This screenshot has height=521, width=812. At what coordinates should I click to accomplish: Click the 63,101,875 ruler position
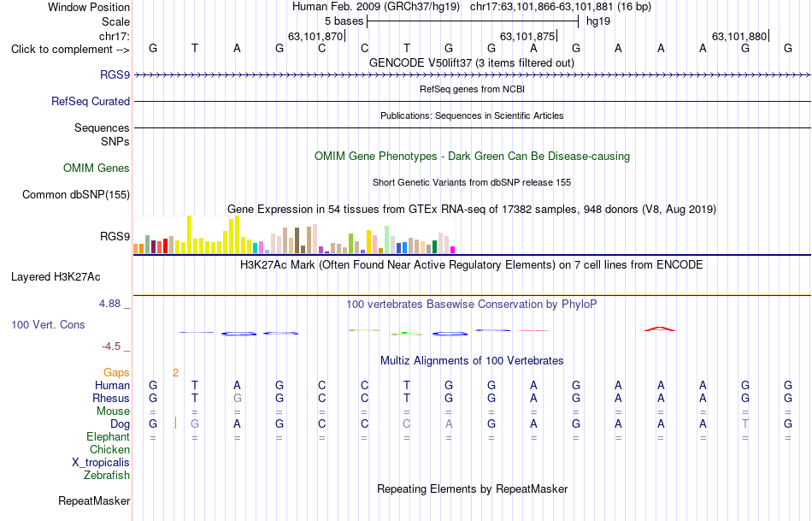(x=527, y=36)
